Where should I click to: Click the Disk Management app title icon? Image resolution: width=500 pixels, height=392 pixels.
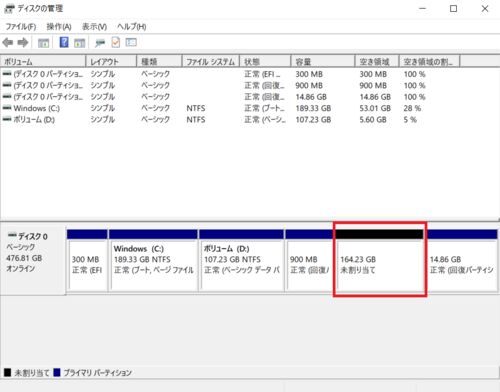9,9
